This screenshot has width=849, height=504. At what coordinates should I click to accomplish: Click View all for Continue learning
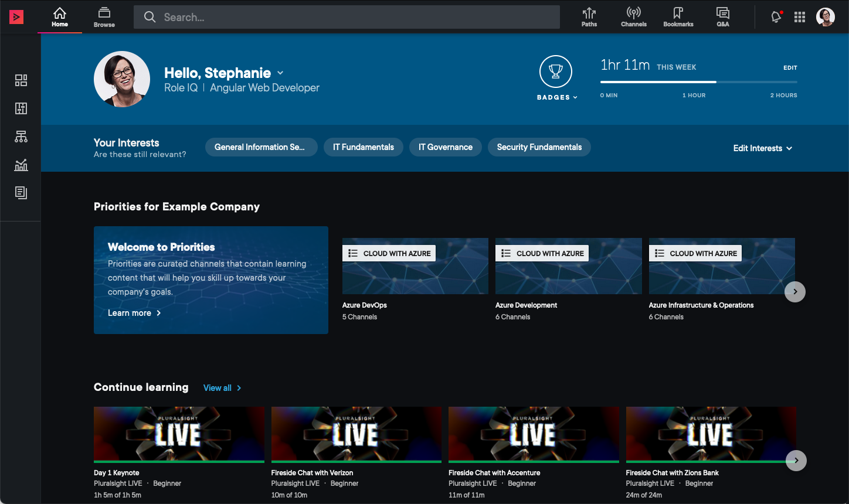(x=222, y=388)
